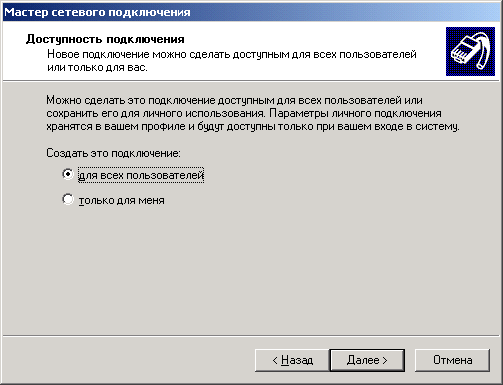The height and width of the screenshot is (385, 503).
Task: Click the right arrow on 'Далее' button
Action: click(x=385, y=360)
